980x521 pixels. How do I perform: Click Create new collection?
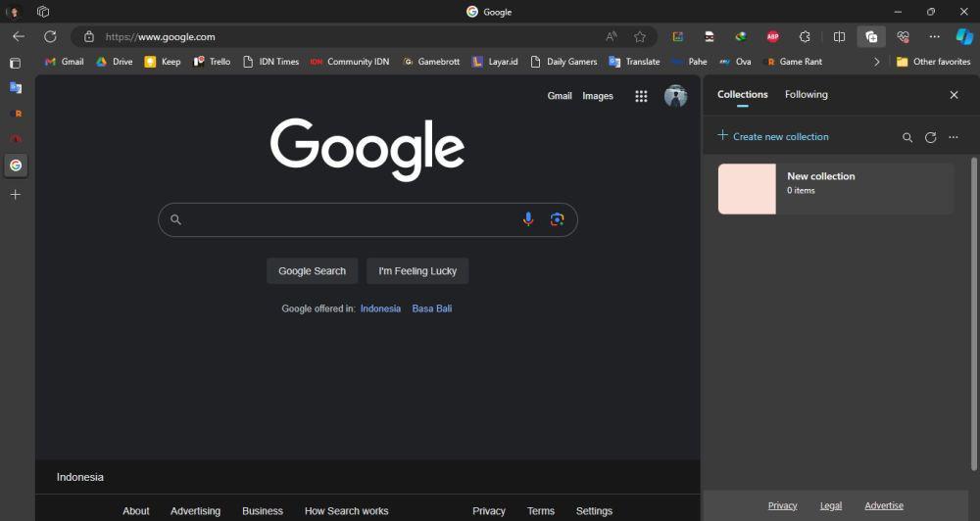tap(773, 136)
